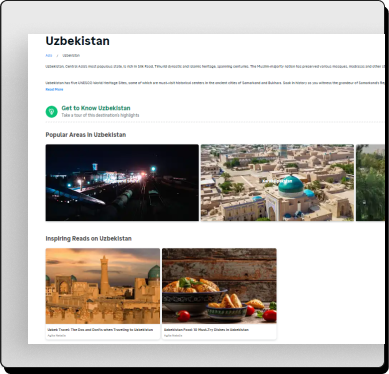This screenshot has height=374, width=389.
Task: Click the Inspiring Reads on Uzbekistan heading
Action: coord(89,238)
